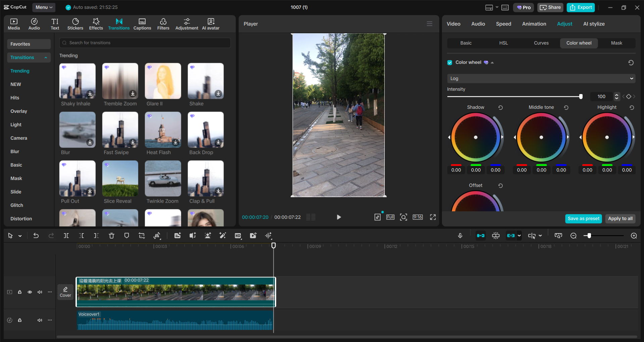Switch to the Animation tab
Image resolution: width=644 pixels, height=342 pixels.
click(534, 24)
